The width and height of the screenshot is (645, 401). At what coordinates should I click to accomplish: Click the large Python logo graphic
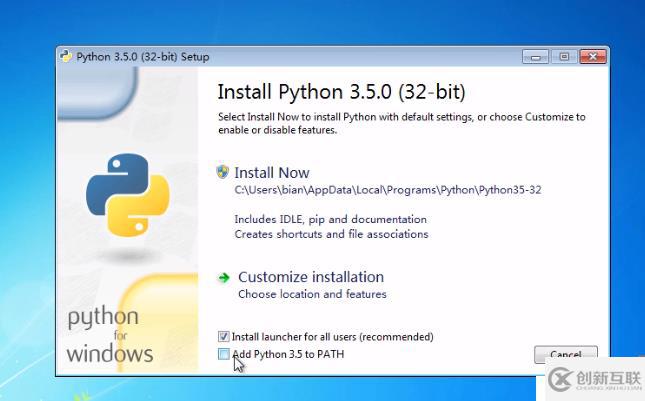tap(128, 195)
